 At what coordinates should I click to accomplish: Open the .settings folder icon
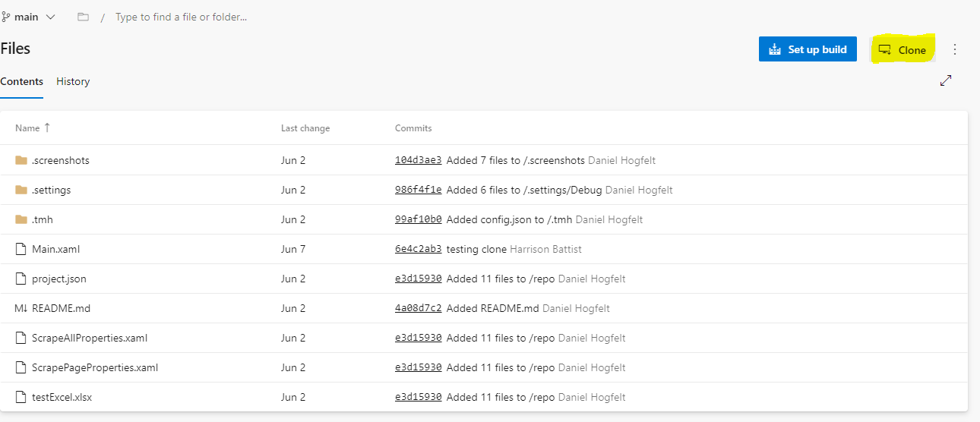[21, 190]
